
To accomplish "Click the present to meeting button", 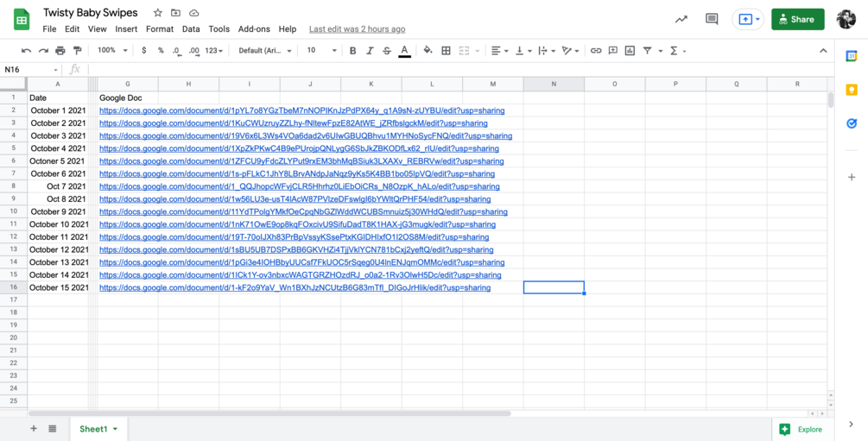I will pos(747,19).
